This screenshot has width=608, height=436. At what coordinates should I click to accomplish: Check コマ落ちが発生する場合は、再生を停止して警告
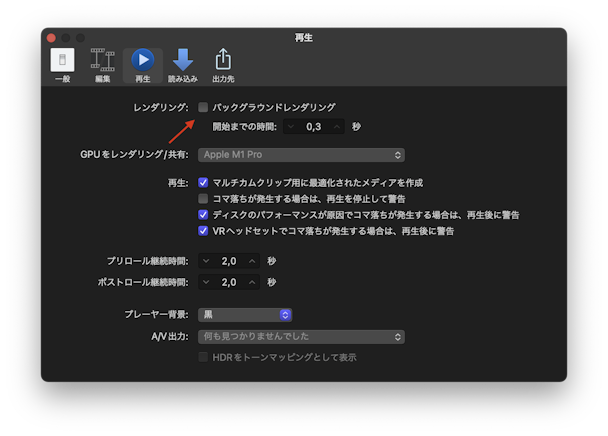[203, 199]
